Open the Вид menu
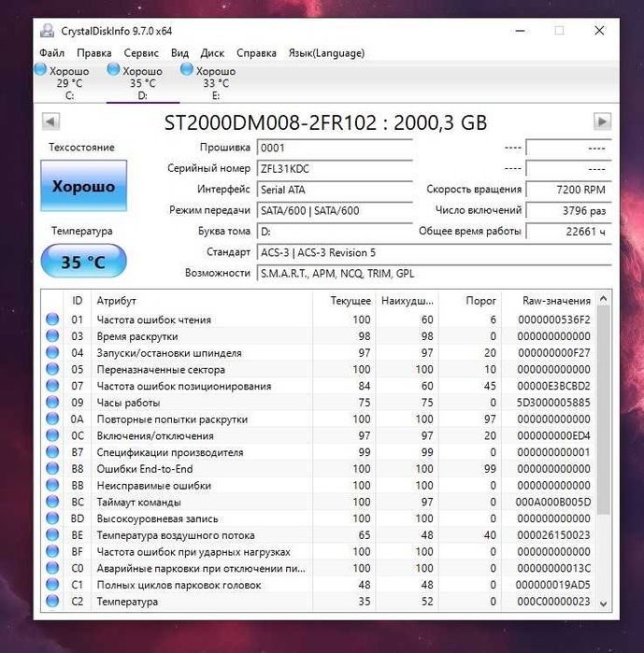The image size is (644, 653). [x=179, y=53]
